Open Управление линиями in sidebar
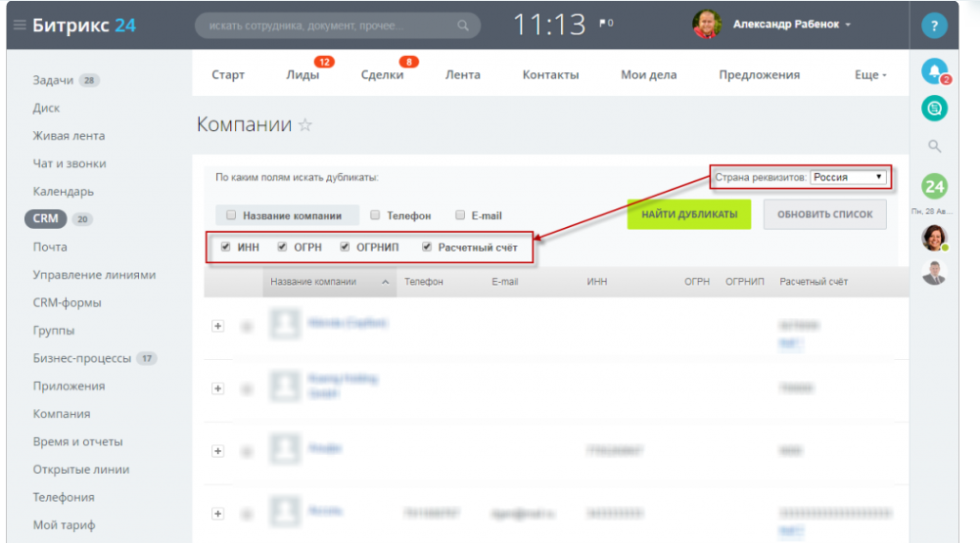This screenshot has height=543, width=980. (x=94, y=275)
